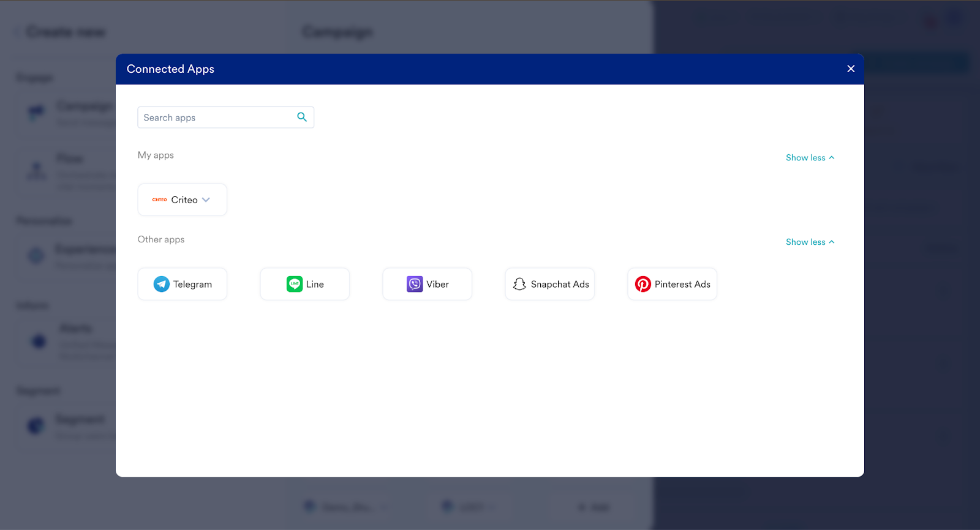
Task: Choose the Pinterest Ads text label
Action: tap(682, 285)
